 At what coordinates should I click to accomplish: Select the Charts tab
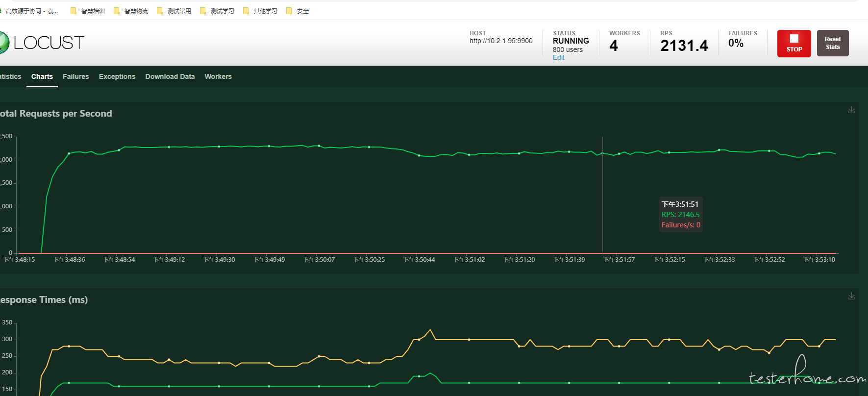pyautogui.click(x=42, y=76)
